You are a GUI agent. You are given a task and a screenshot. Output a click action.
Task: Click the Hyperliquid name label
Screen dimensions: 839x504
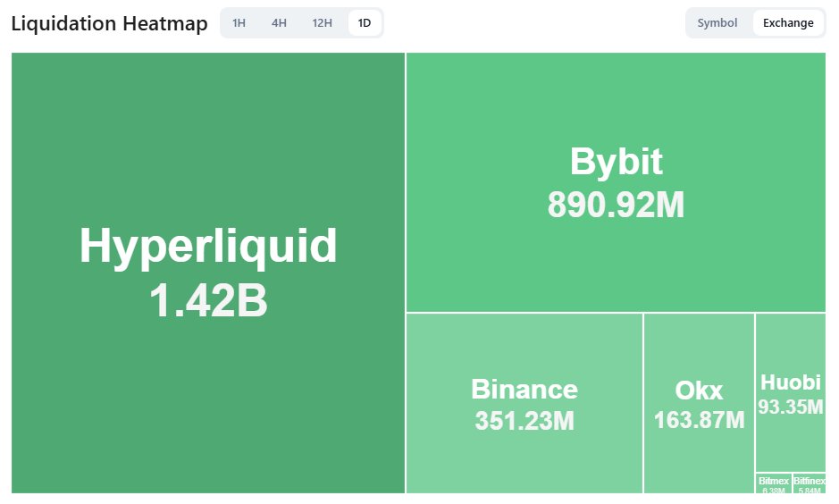(x=208, y=247)
